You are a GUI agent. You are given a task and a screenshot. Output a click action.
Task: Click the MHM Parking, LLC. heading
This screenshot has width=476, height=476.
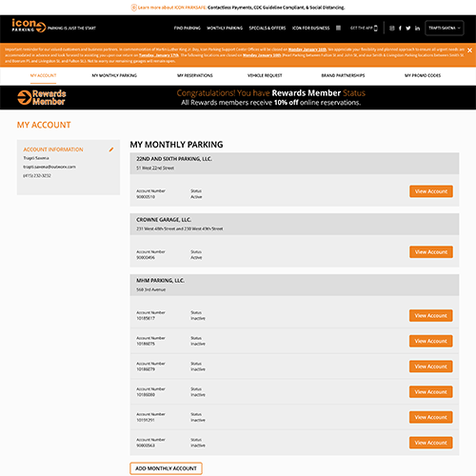(160, 281)
